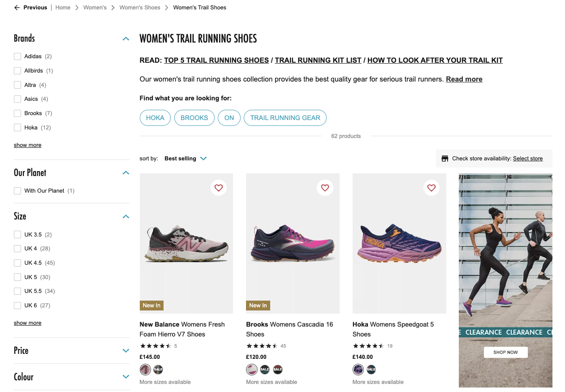This screenshot has height=392, width=565.
Task: Open the Women's breadcrumb link
Action: [x=95, y=8]
